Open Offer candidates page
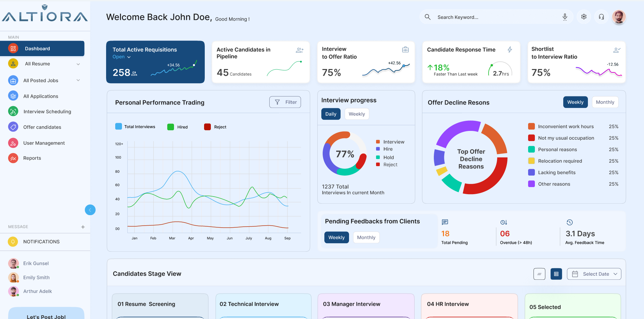 point(42,127)
